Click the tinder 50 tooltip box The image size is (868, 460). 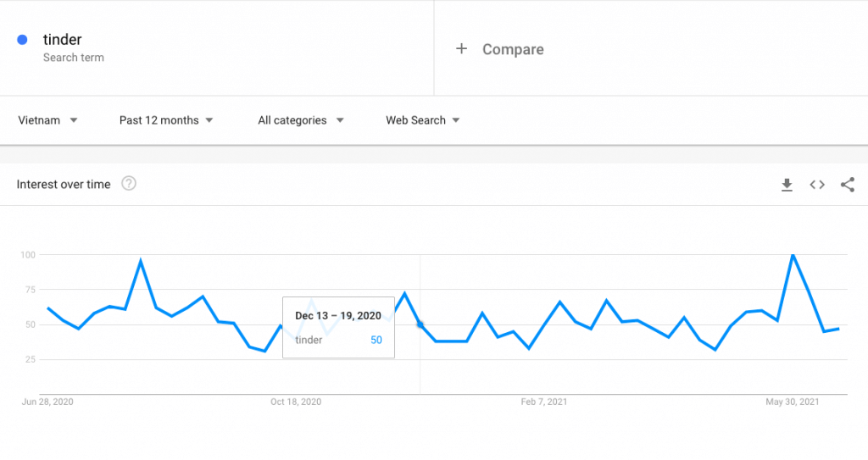tap(339, 328)
